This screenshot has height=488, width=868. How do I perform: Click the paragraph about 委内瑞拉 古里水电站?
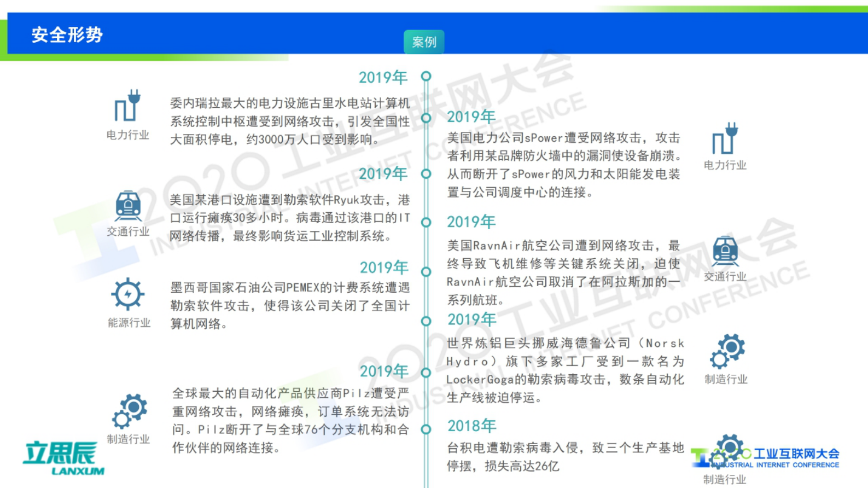[x=290, y=121]
